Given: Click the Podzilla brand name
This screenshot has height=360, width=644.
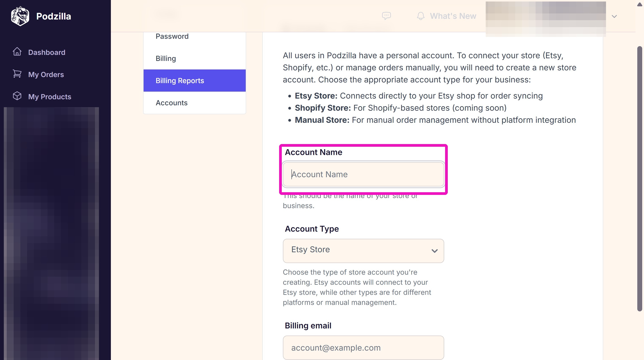Looking at the screenshot, I should click(54, 16).
